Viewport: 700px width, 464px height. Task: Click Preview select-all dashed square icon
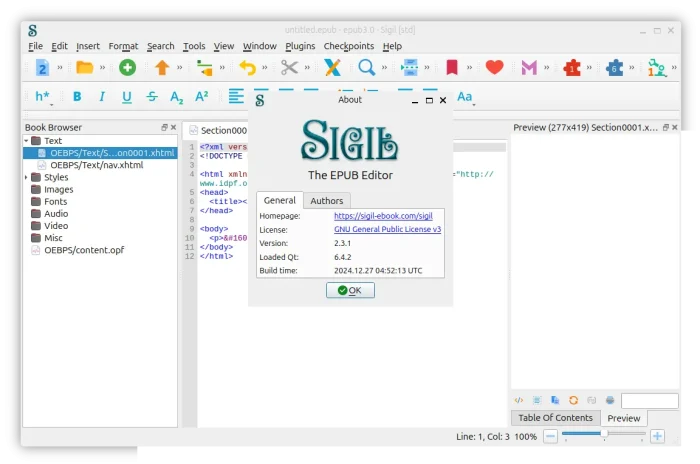(x=537, y=400)
